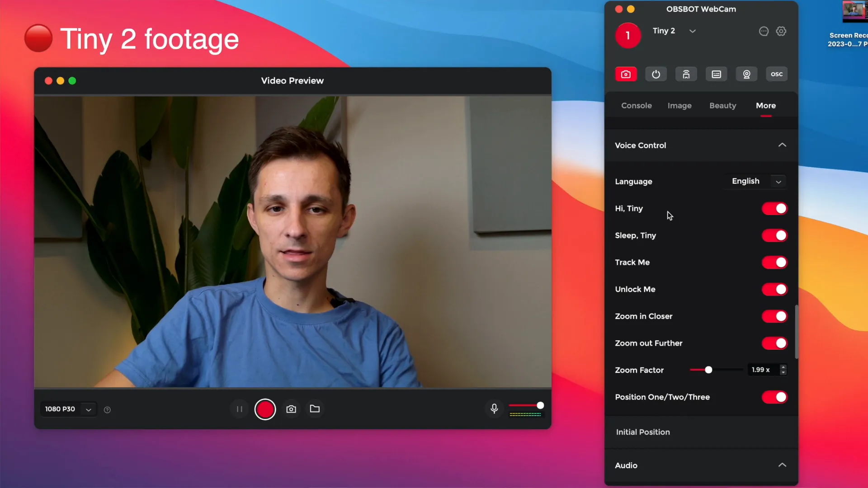The width and height of the screenshot is (868, 488).
Task: Switch to the Image tab
Action: pyautogui.click(x=679, y=105)
